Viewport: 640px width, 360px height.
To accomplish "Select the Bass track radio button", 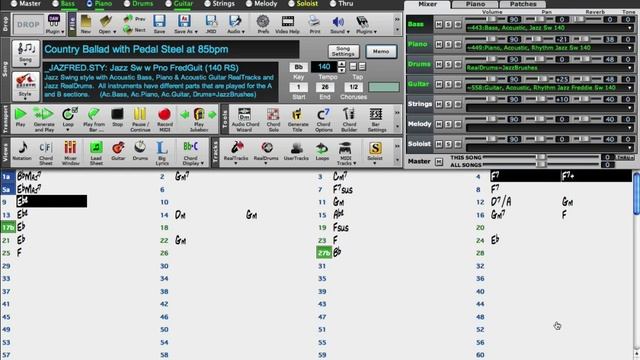I will 55,4.
